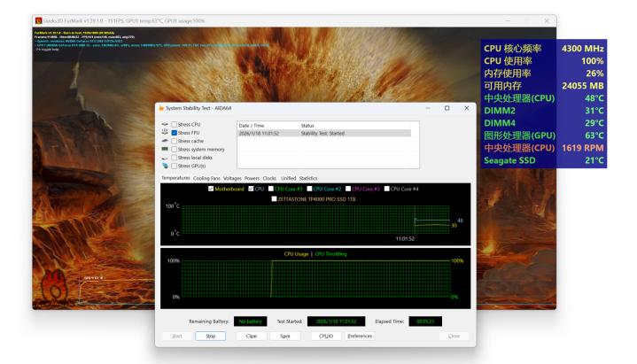Click the FurMark app icon in title bar

click(x=38, y=20)
